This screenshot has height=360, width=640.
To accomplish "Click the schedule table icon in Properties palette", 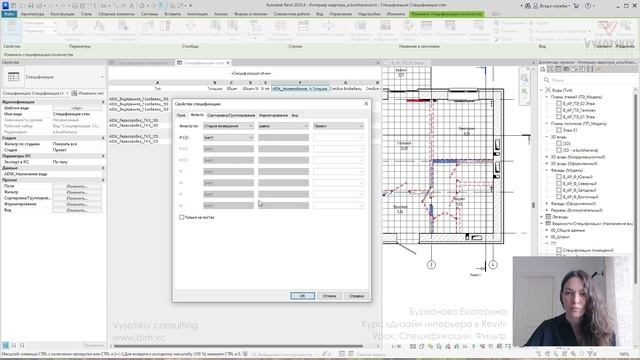I will tap(13, 77).
